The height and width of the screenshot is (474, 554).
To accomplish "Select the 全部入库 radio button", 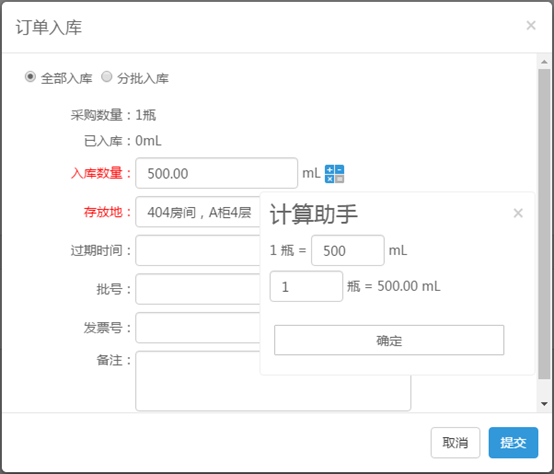I will pos(30,77).
